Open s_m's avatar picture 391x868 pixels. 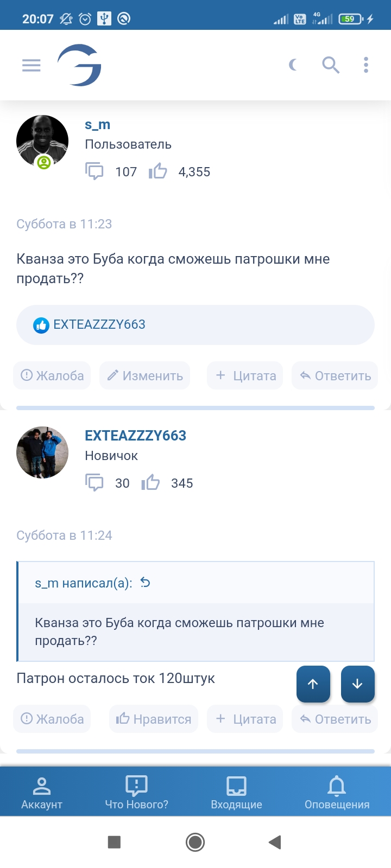pyautogui.click(x=42, y=141)
